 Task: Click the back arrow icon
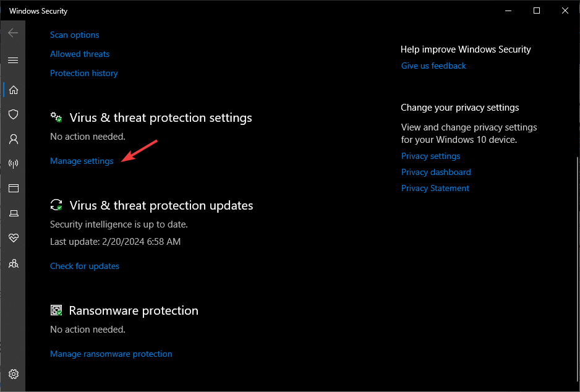(x=13, y=33)
